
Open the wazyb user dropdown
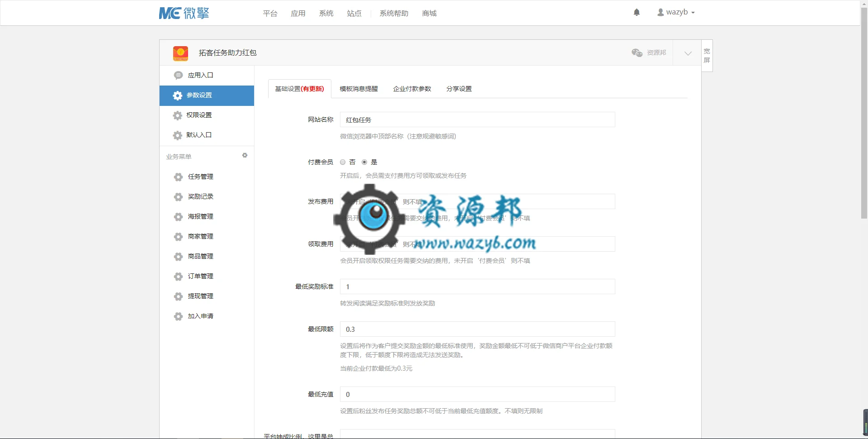(676, 12)
